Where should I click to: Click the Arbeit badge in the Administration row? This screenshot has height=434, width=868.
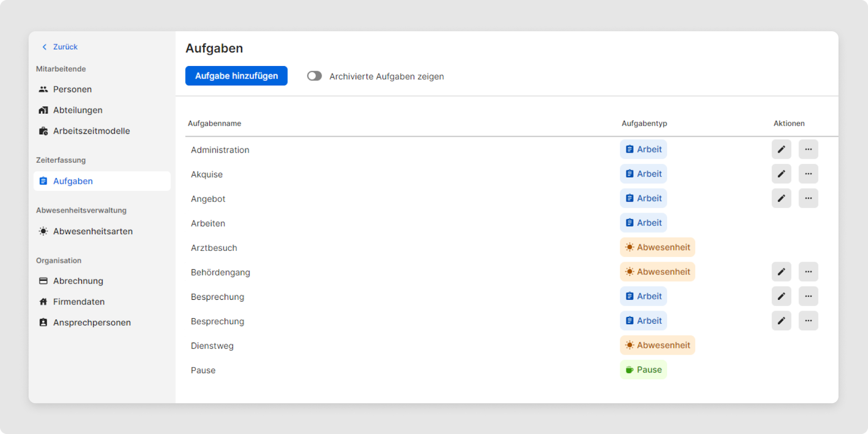643,149
